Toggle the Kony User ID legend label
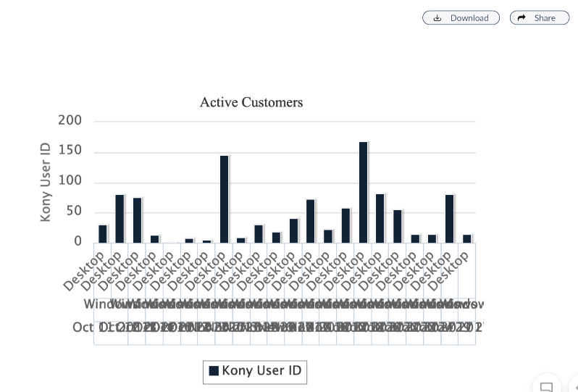 pyautogui.click(x=261, y=371)
